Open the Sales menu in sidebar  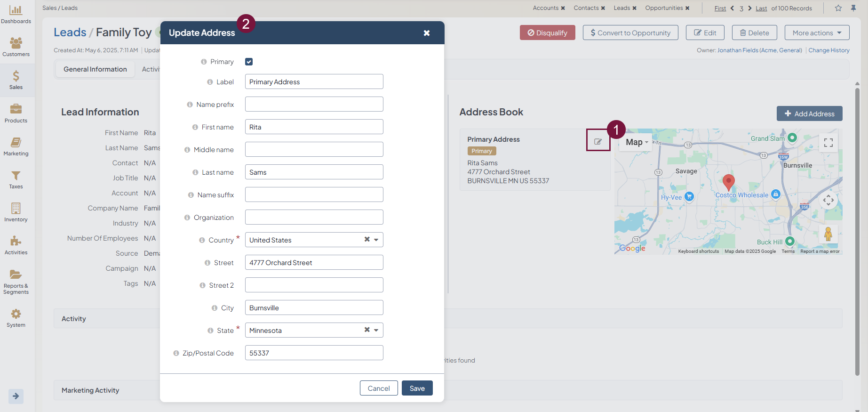16,80
